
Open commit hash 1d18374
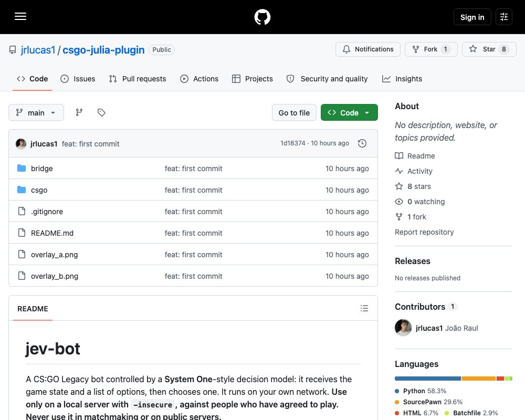292,143
